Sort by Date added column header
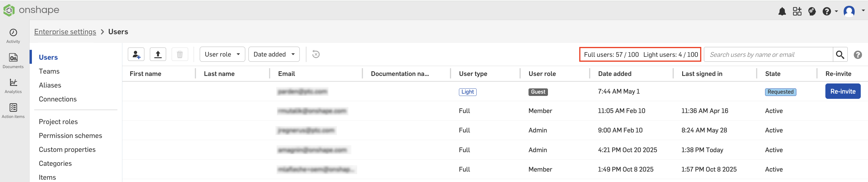Image resolution: width=868 pixels, height=182 pixels. pos(615,74)
